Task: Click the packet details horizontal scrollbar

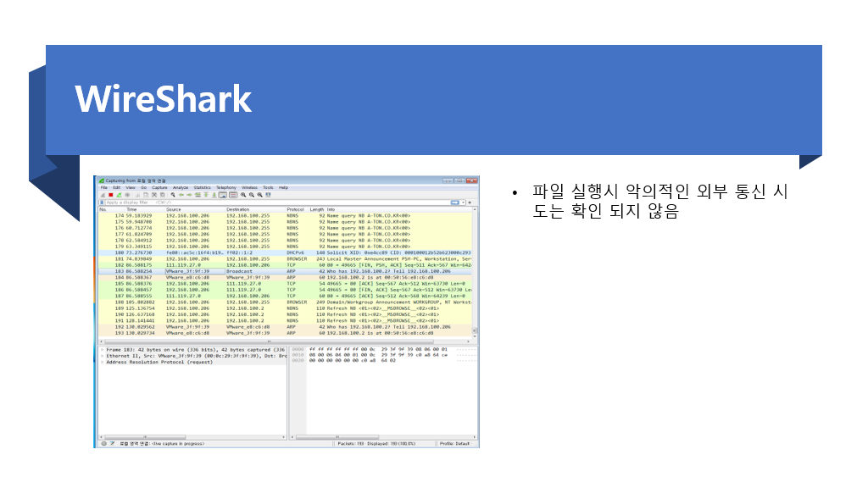Action: coord(192,437)
